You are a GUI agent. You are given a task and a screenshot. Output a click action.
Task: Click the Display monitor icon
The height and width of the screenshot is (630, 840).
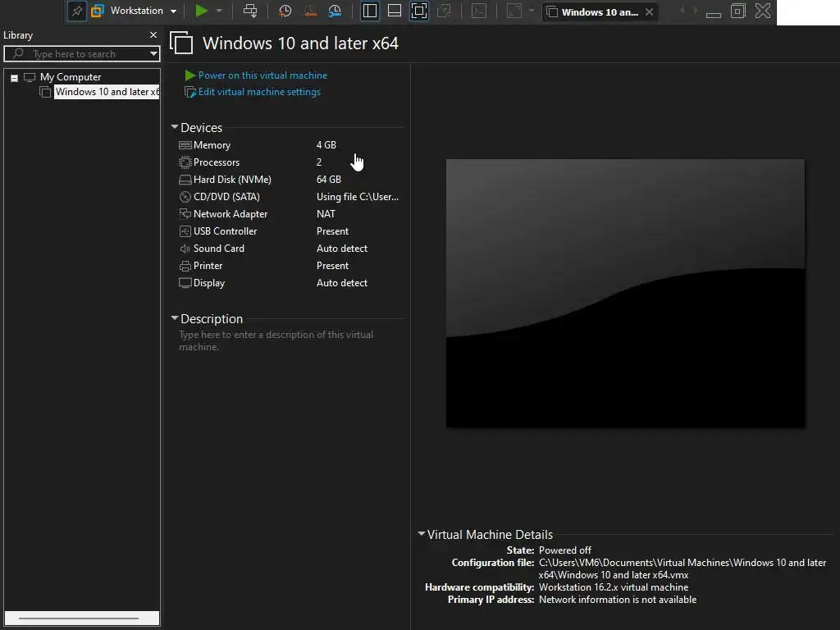click(185, 283)
